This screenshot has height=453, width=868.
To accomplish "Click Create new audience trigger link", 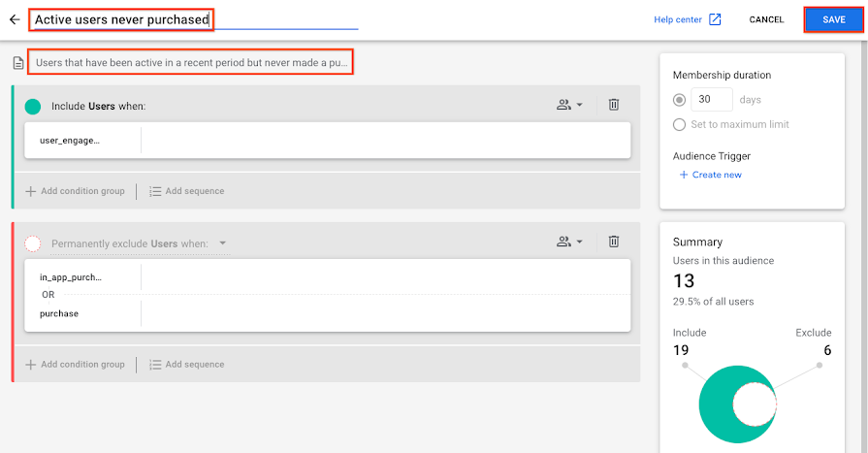I will tap(710, 175).
